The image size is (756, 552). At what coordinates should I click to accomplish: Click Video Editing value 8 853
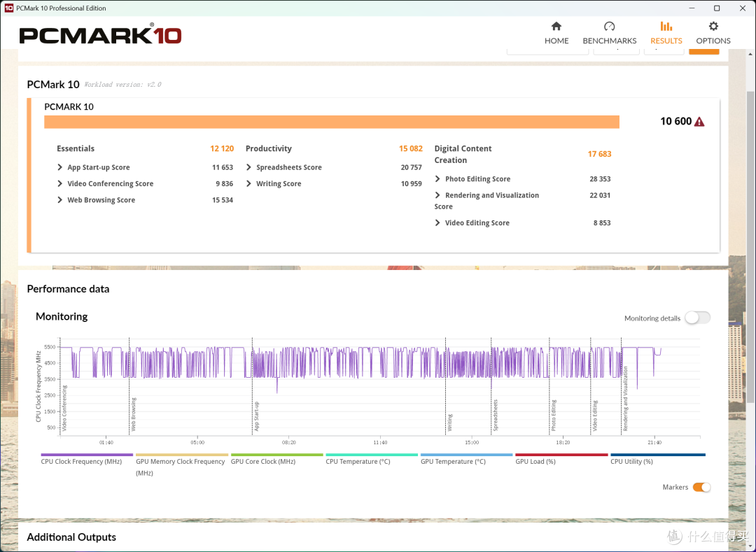[602, 222]
